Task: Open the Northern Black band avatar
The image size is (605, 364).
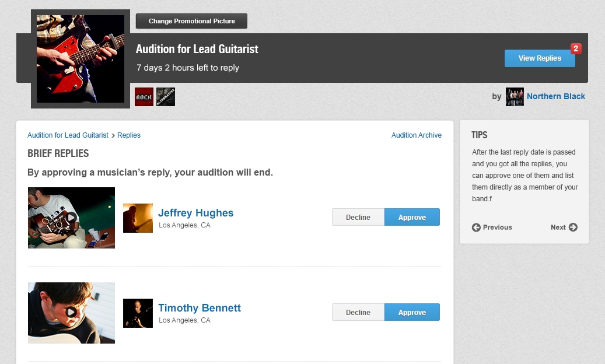Action: (515, 96)
